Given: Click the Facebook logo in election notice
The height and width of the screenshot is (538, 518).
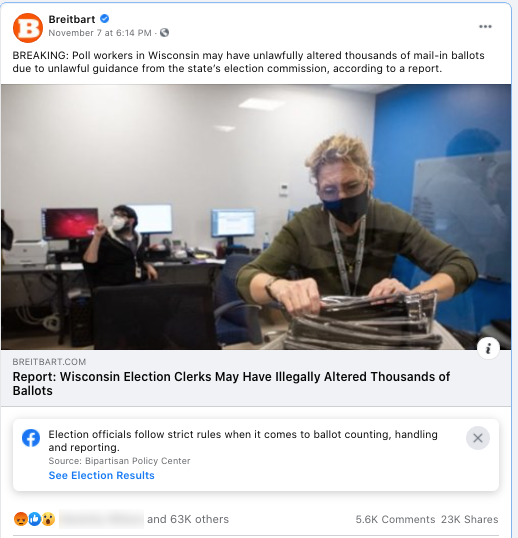Looking at the screenshot, I should click(x=31, y=438).
